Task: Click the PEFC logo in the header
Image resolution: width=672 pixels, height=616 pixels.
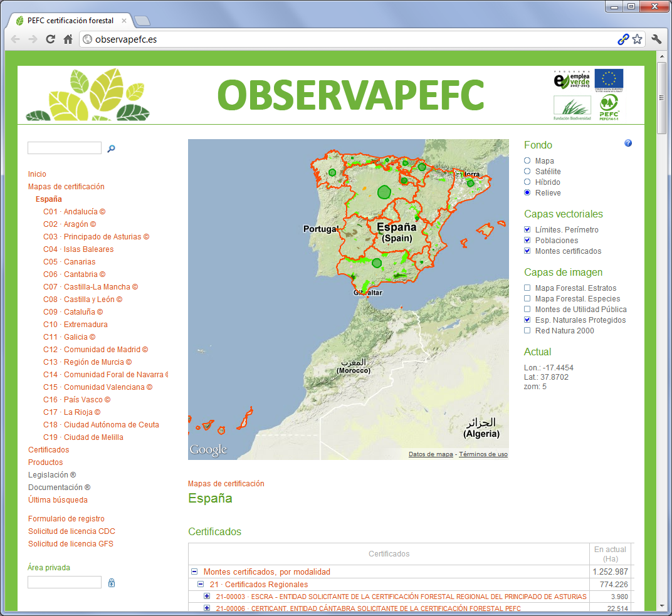Action: click(609, 108)
